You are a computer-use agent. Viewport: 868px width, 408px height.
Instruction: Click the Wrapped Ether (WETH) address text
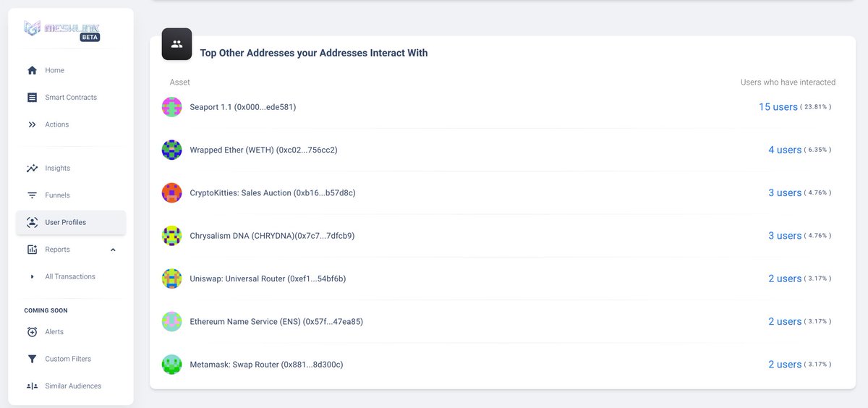pyautogui.click(x=263, y=150)
